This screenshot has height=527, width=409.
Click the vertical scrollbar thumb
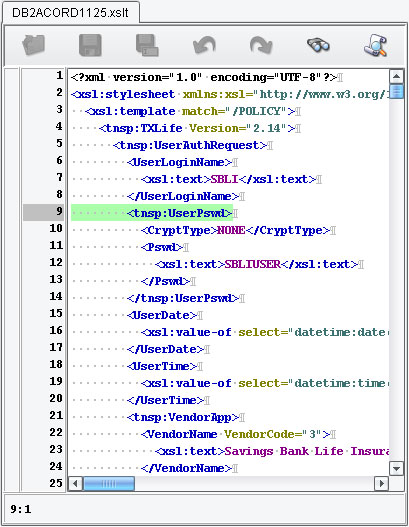[x=397, y=91]
